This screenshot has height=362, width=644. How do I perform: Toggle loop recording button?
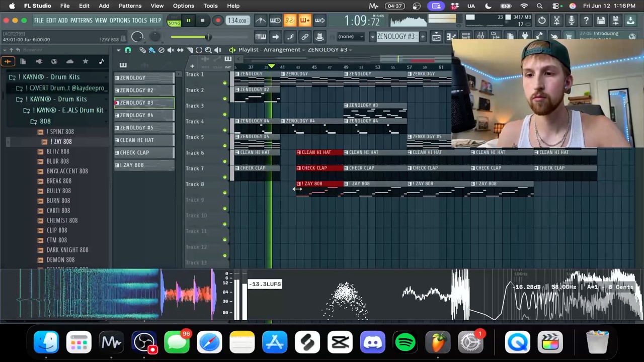tap(319, 21)
